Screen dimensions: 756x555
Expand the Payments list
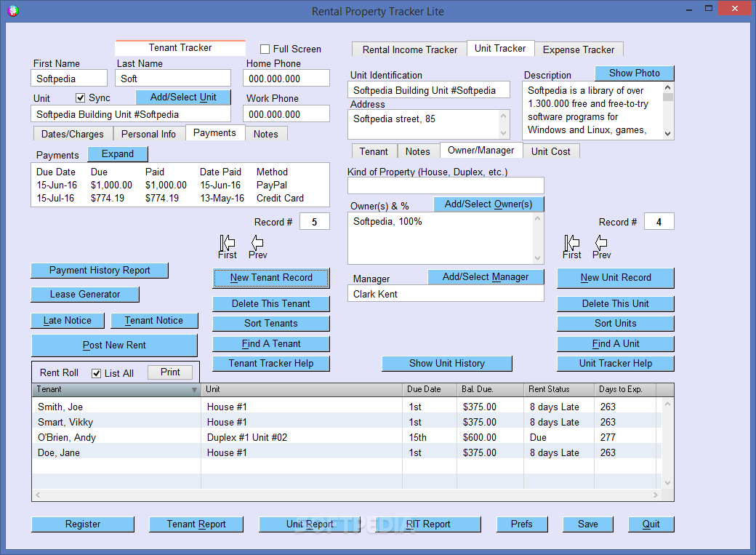pyautogui.click(x=118, y=154)
